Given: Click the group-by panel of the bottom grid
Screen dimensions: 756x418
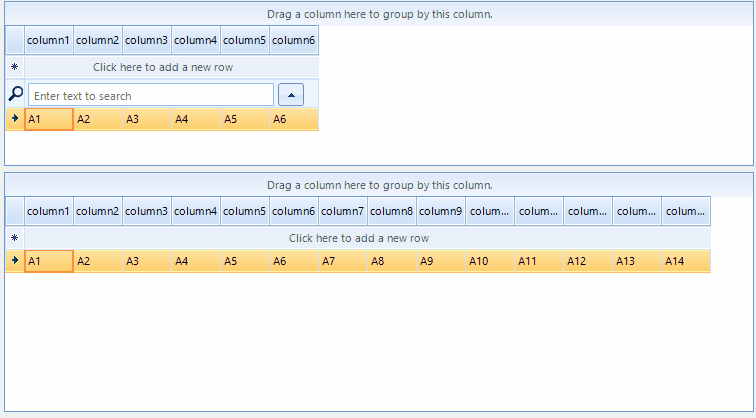Looking at the screenshot, I should click(379, 185).
